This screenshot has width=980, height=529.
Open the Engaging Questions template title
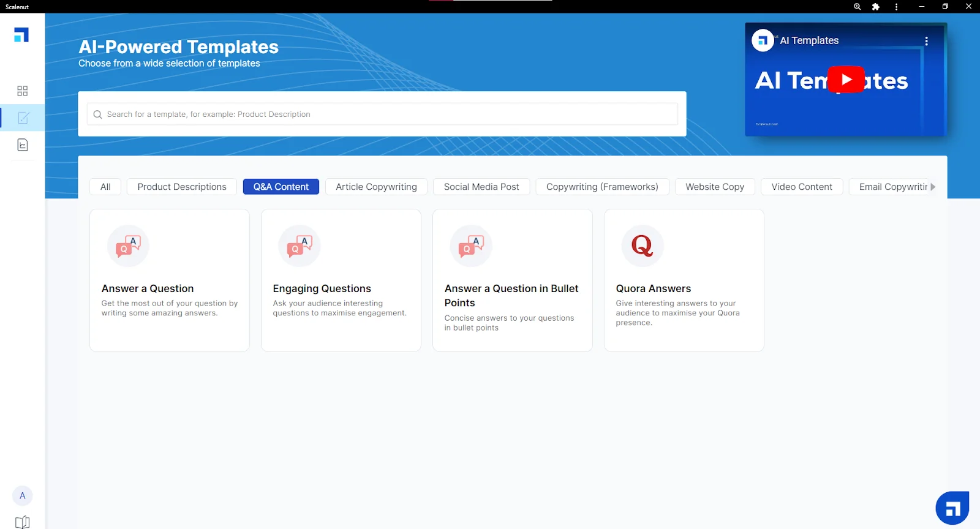(x=322, y=288)
